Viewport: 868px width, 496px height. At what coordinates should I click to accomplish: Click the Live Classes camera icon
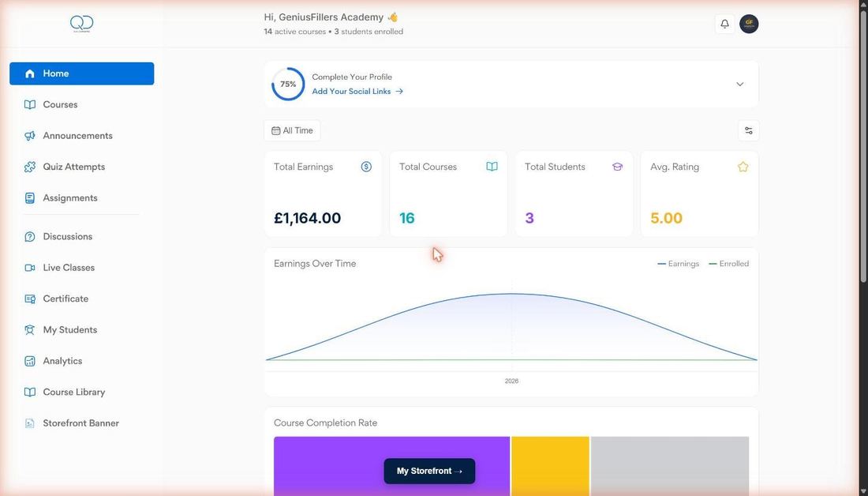coord(30,268)
